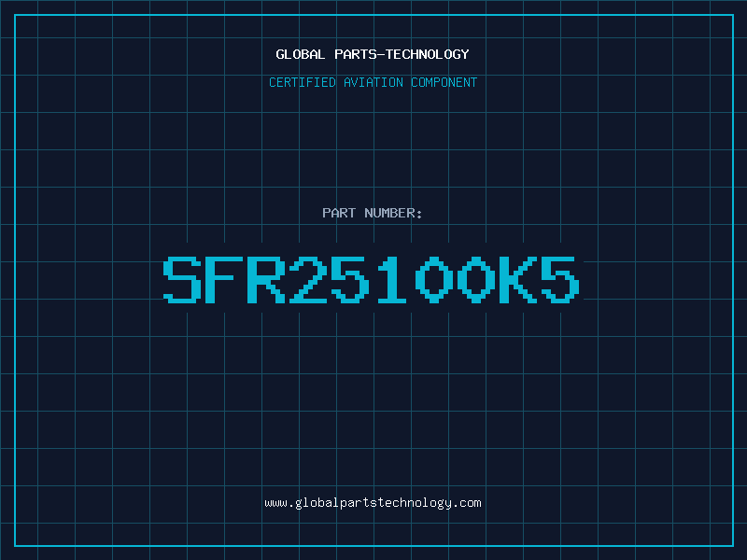This screenshot has width=747, height=560.
Task: Click the part number SFR25100K5
Action: [x=372, y=279]
